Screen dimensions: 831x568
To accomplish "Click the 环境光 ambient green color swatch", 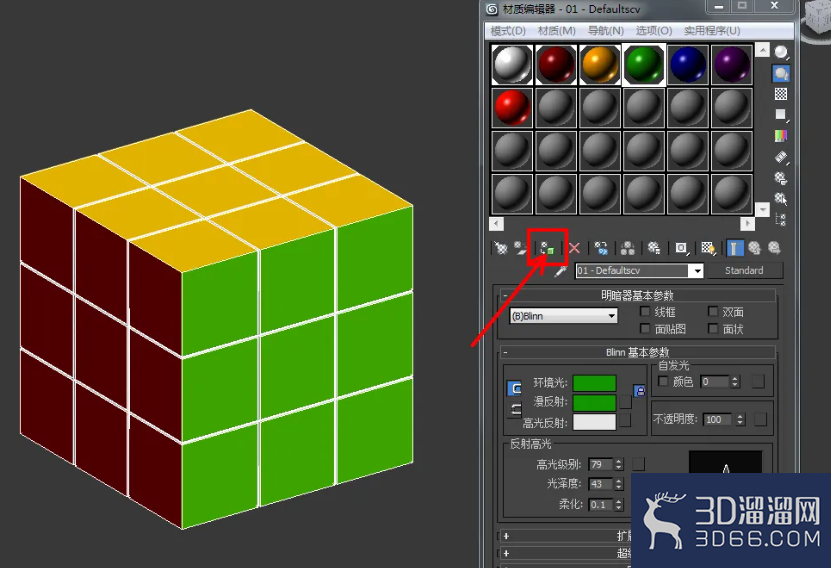I will (595, 383).
